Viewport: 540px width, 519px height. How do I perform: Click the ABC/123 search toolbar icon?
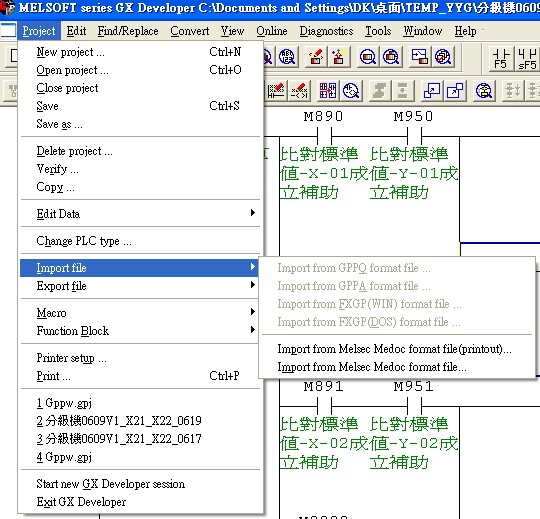287,57
